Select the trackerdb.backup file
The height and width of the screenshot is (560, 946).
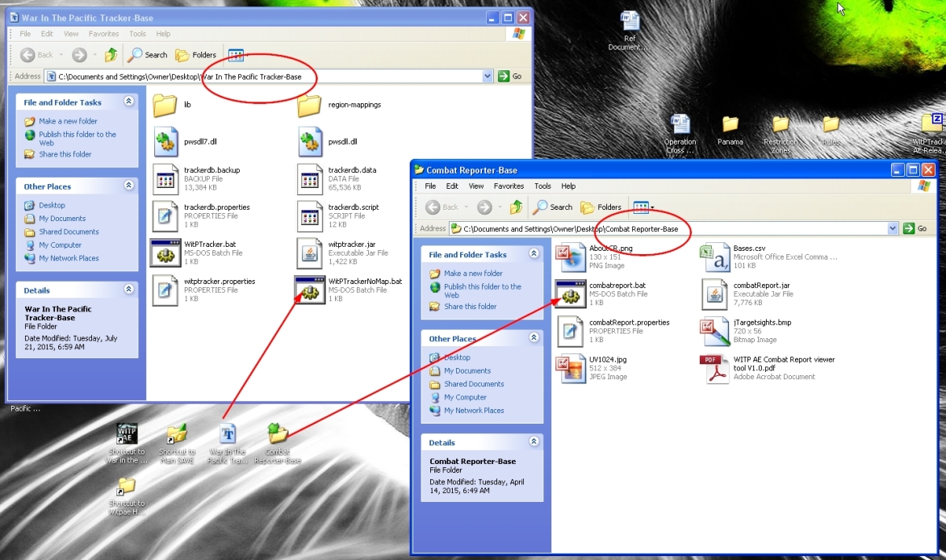click(x=197, y=178)
